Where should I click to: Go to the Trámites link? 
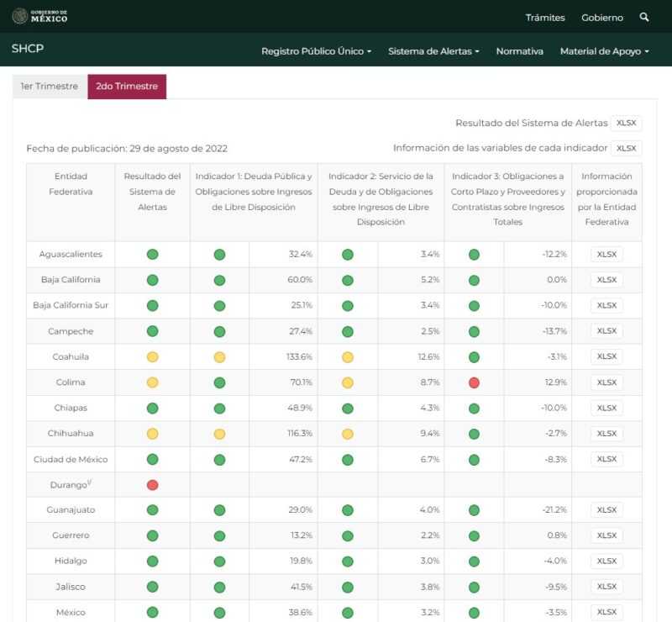click(x=545, y=18)
